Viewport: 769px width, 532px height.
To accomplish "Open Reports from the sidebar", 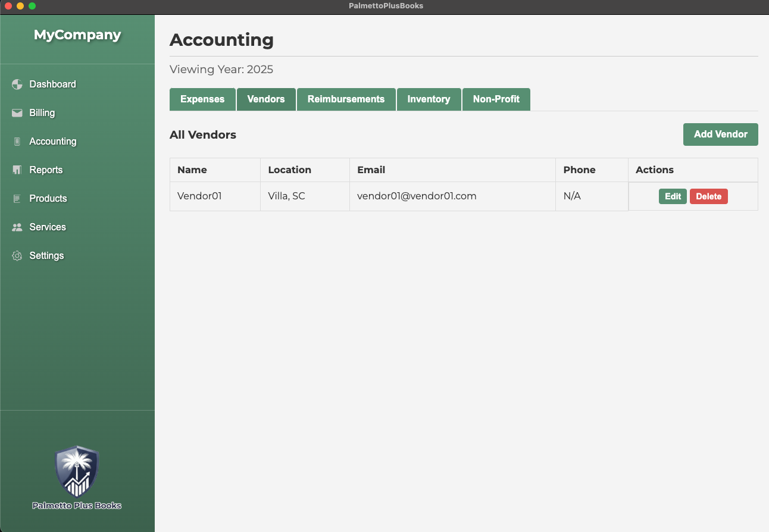I will [46, 170].
